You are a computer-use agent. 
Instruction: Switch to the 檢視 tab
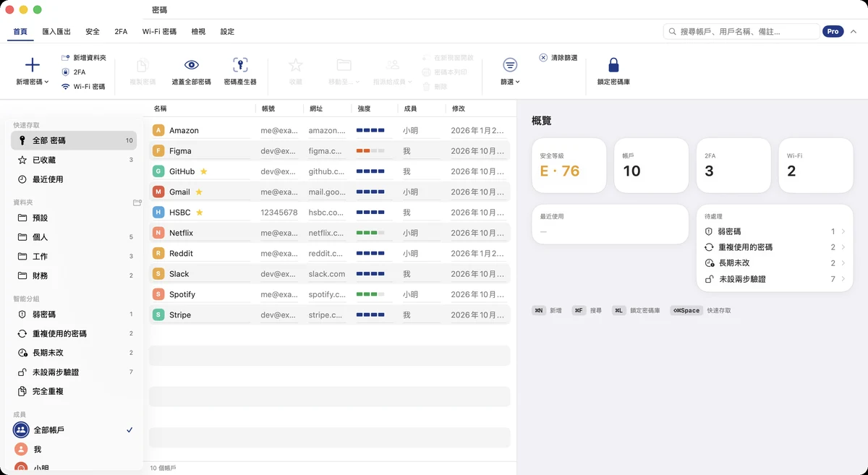click(x=198, y=32)
